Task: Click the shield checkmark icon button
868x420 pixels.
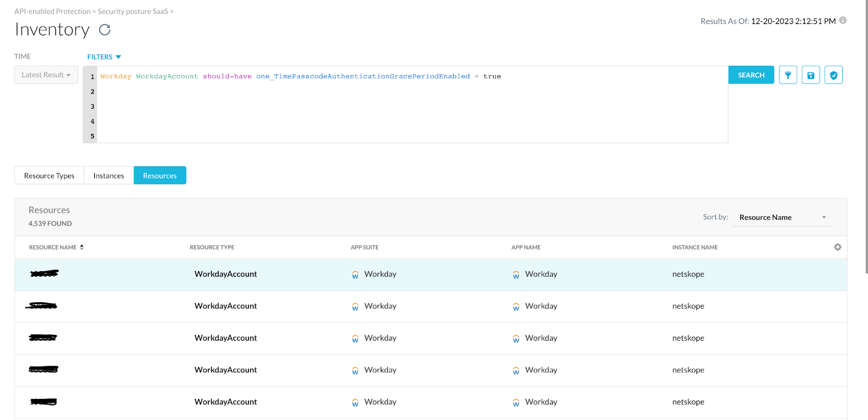Action: (833, 75)
